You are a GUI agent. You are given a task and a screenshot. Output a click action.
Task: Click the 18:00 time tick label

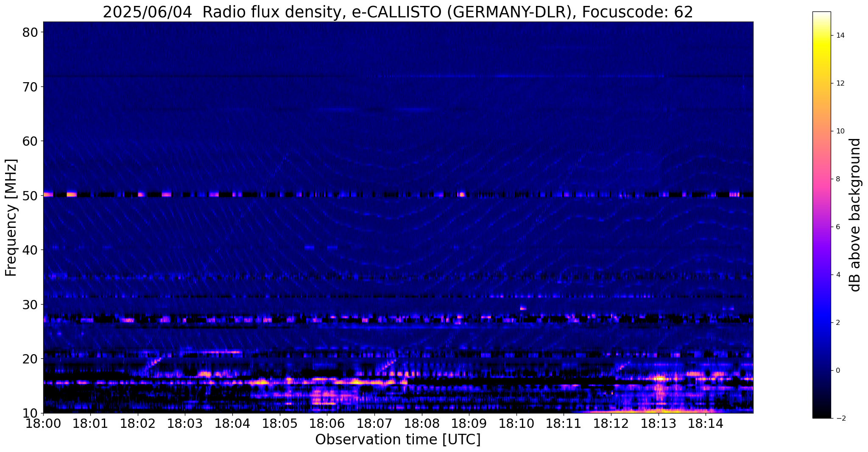tap(43, 423)
